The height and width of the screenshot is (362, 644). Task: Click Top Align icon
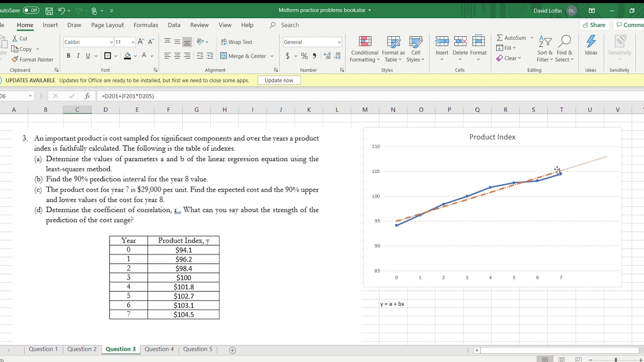[168, 42]
